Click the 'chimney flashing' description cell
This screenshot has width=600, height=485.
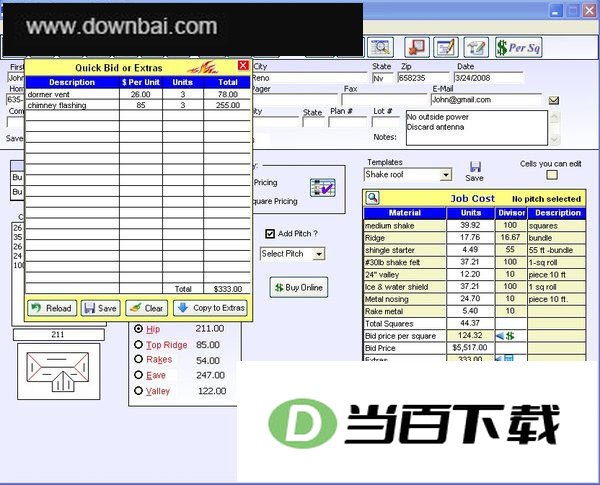point(72,105)
